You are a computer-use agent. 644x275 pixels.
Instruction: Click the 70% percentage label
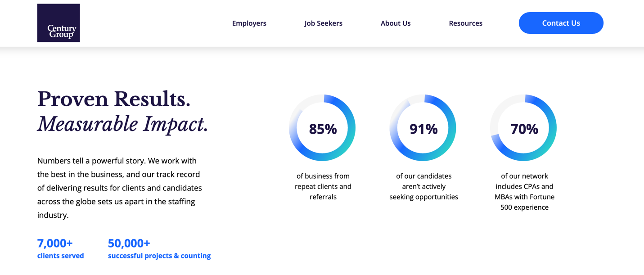[524, 129]
